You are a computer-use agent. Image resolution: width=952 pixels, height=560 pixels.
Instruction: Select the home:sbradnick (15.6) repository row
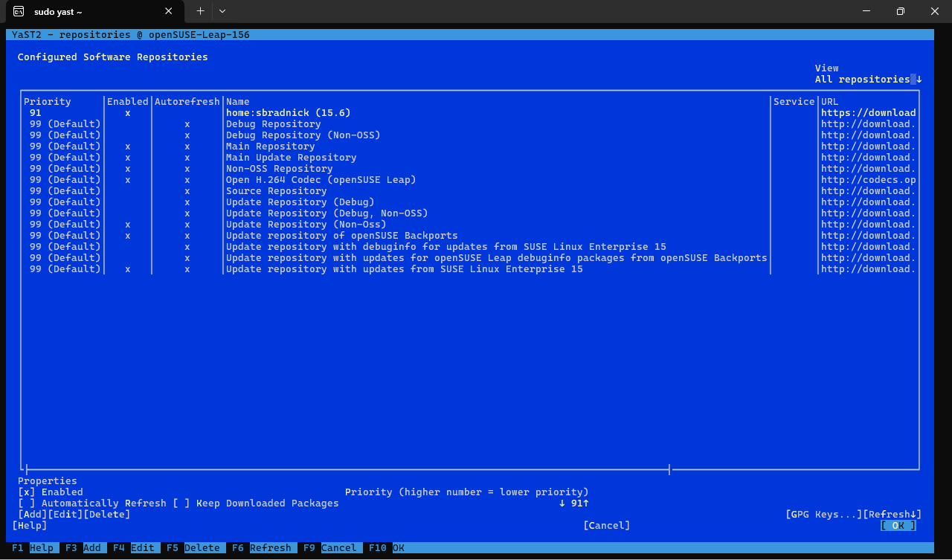click(x=470, y=113)
